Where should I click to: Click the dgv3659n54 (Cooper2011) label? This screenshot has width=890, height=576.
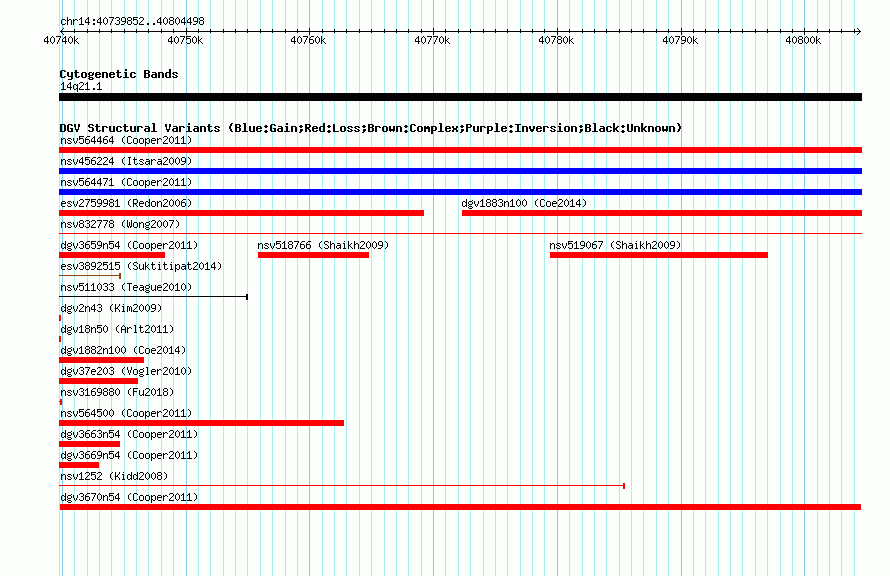click(x=129, y=245)
